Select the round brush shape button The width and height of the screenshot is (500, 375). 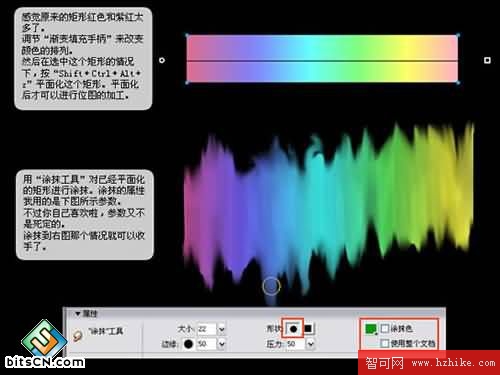[x=293, y=329]
